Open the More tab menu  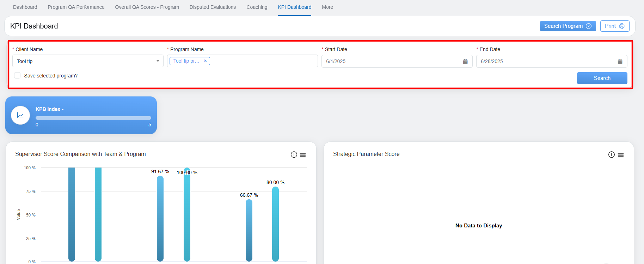(327, 7)
